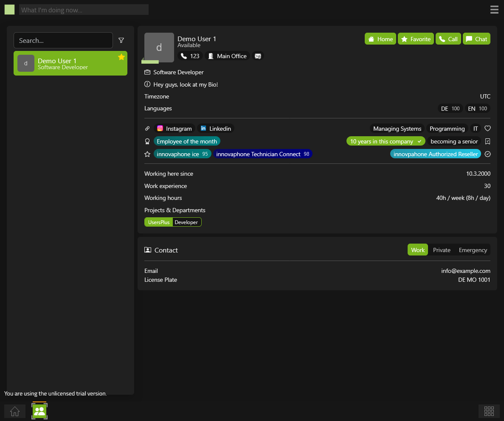
Task: Click the 'What I'm doing now' field
Action: [x=84, y=10]
